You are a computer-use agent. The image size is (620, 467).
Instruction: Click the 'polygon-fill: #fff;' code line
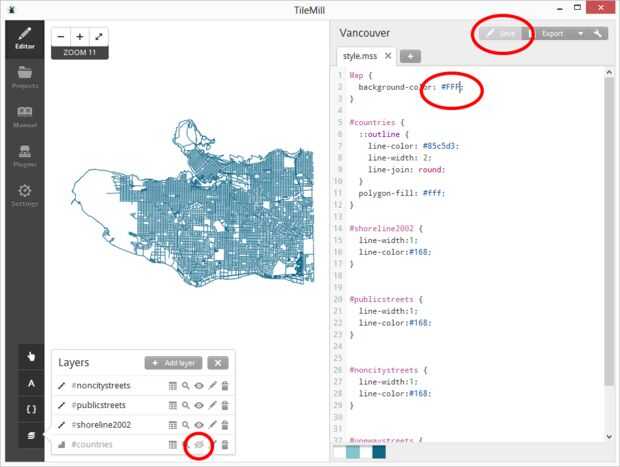pyautogui.click(x=402, y=193)
